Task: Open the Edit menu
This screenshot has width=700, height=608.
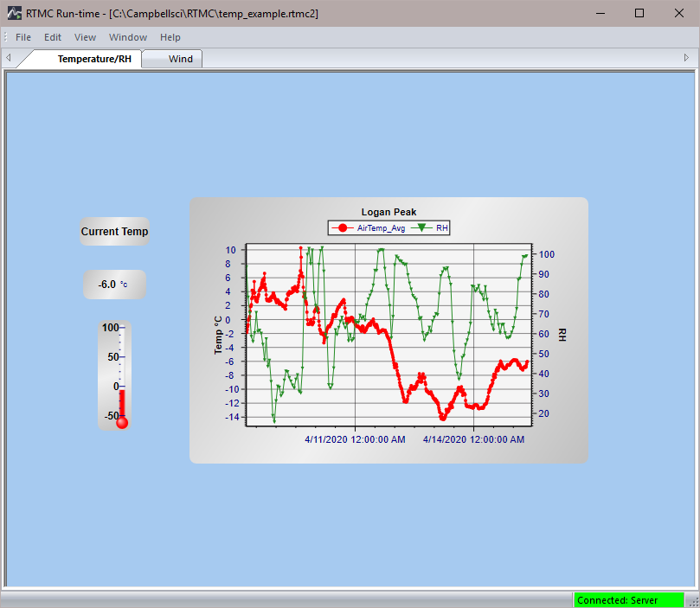Action: pyautogui.click(x=53, y=37)
